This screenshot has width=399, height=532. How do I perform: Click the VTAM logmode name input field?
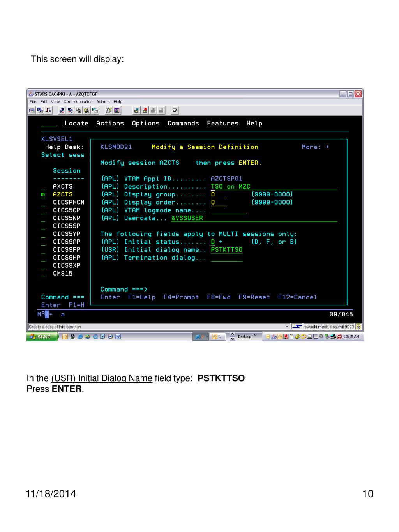point(228,210)
